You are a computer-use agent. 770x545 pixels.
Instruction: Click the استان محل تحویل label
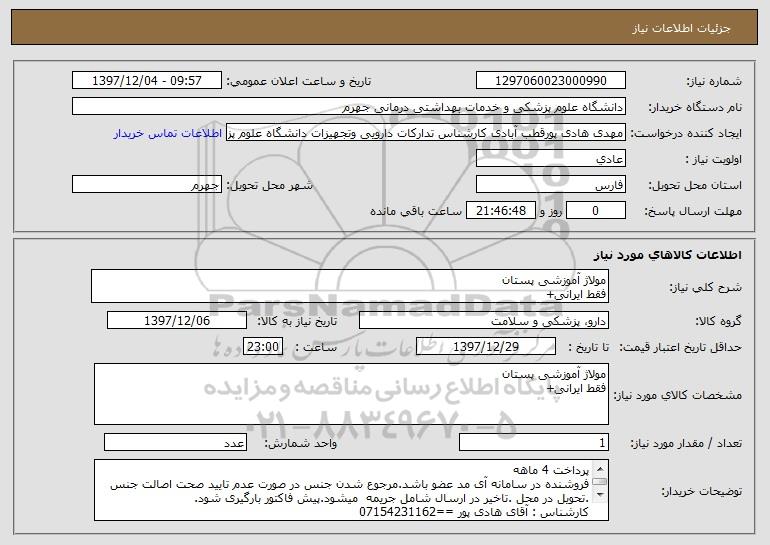point(695,185)
